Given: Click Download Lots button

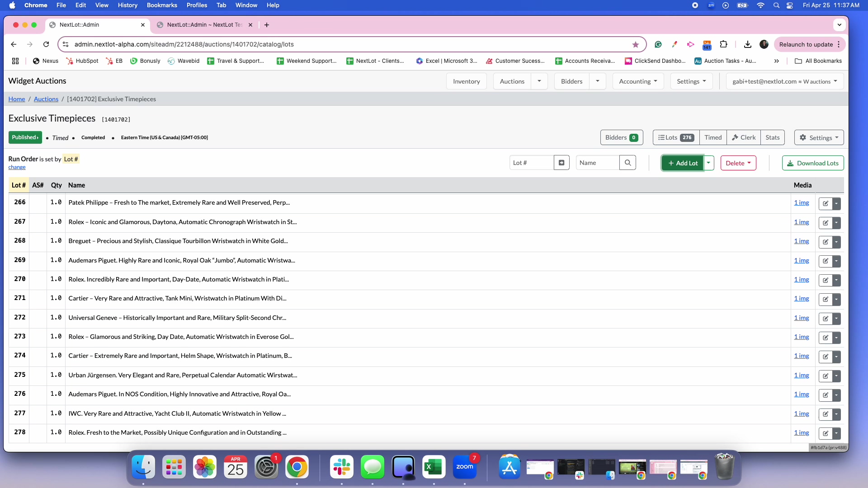Looking at the screenshot, I should click(813, 163).
